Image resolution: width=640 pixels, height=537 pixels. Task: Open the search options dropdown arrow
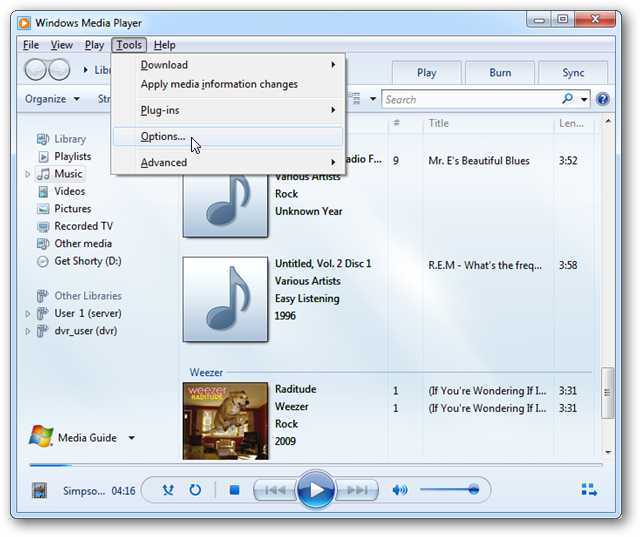tap(584, 100)
